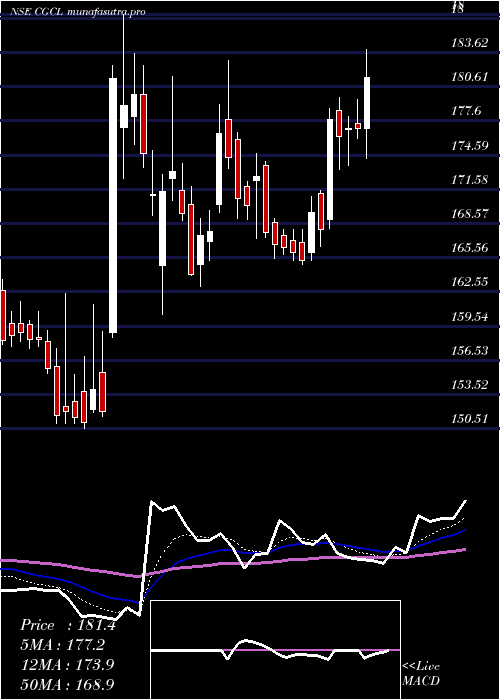Click the tallest white breakout candlestick body

(x=113, y=205)
